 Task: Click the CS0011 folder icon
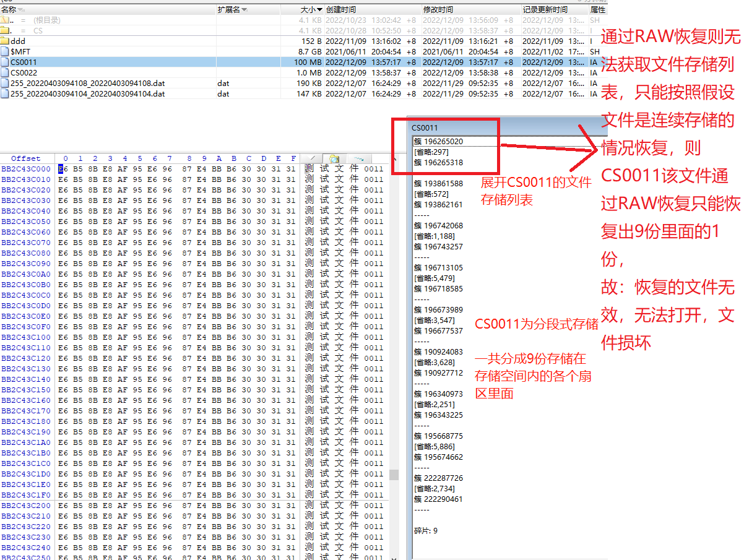click(x=5, y=61)
